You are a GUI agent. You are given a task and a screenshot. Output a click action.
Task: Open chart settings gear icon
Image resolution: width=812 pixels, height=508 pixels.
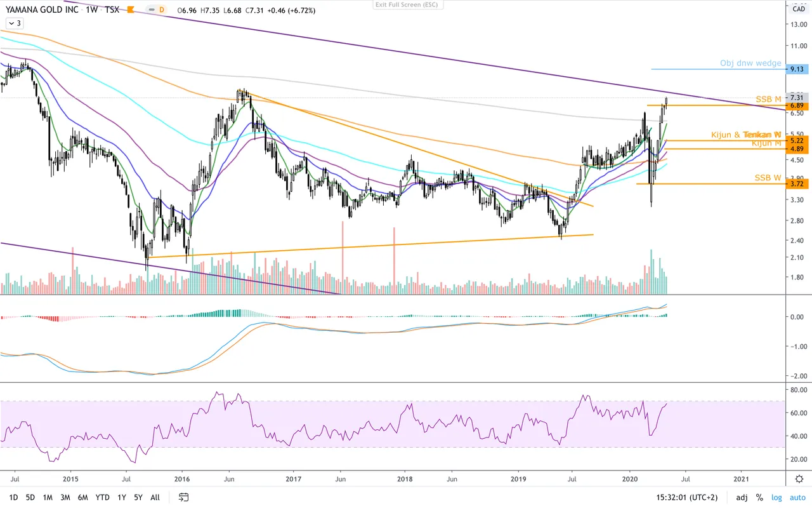799,479
